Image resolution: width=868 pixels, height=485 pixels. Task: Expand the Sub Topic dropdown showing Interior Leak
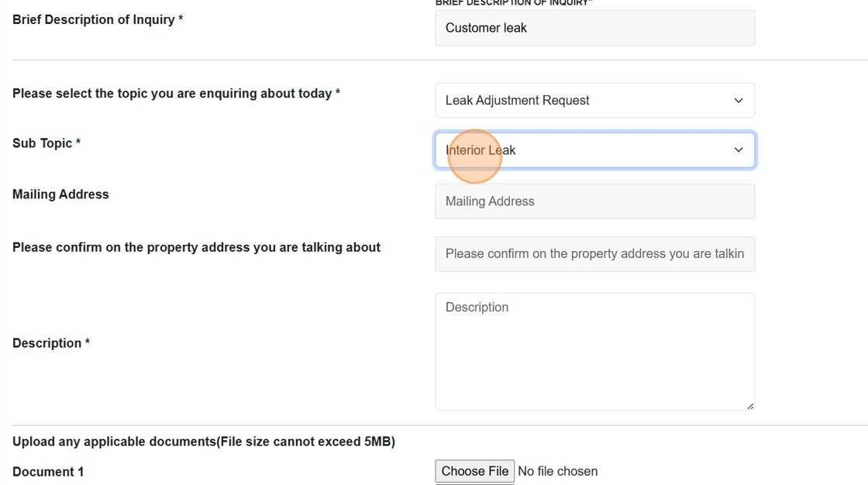pyautogui.click(x=594, y=150)
